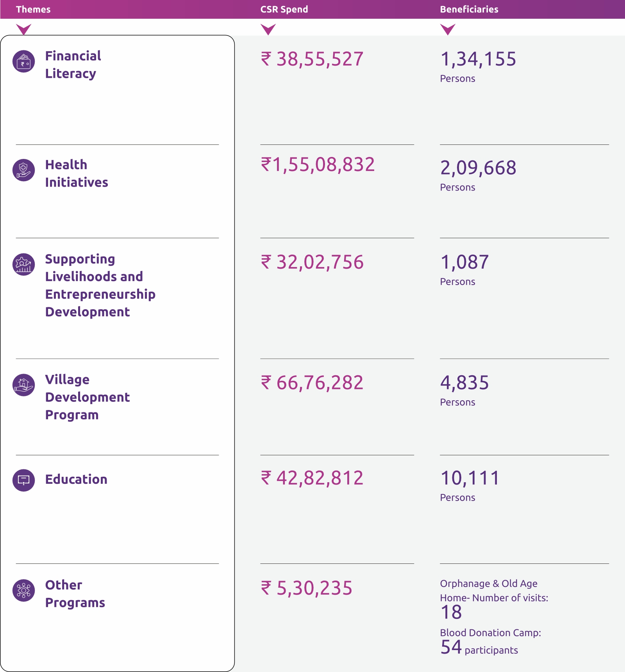Expand the chevron under CSR Spend
This screenshot has width=625, height=672.
(268, 29)
